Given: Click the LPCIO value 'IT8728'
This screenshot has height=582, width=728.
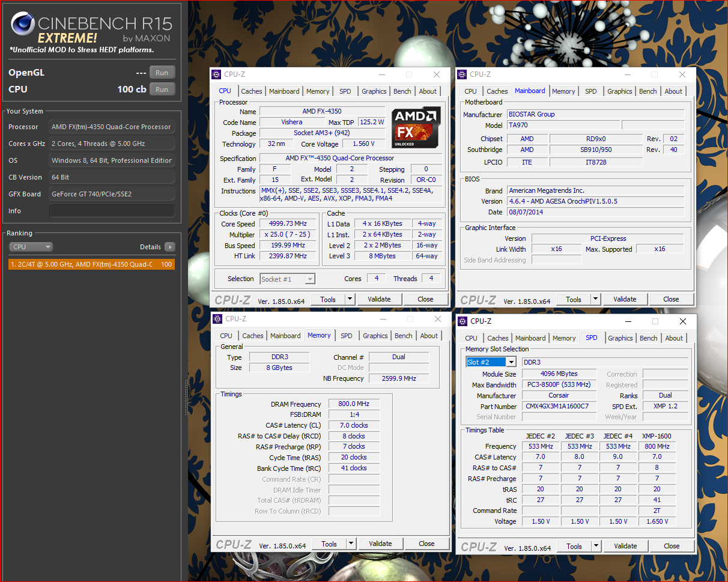Looking at the screenshot, I should point(595,162).
